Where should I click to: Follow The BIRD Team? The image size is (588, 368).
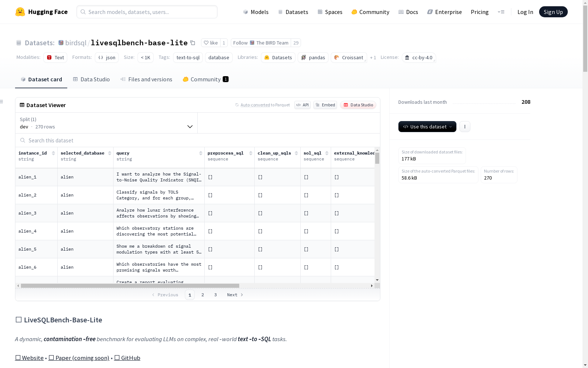pos(261,43)
